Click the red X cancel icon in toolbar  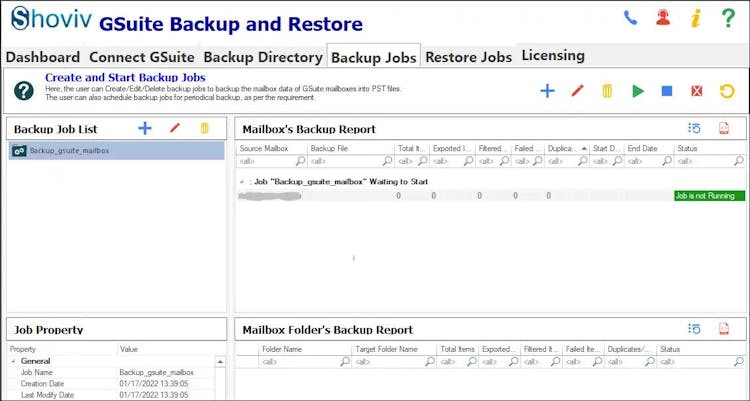point(696,91)
